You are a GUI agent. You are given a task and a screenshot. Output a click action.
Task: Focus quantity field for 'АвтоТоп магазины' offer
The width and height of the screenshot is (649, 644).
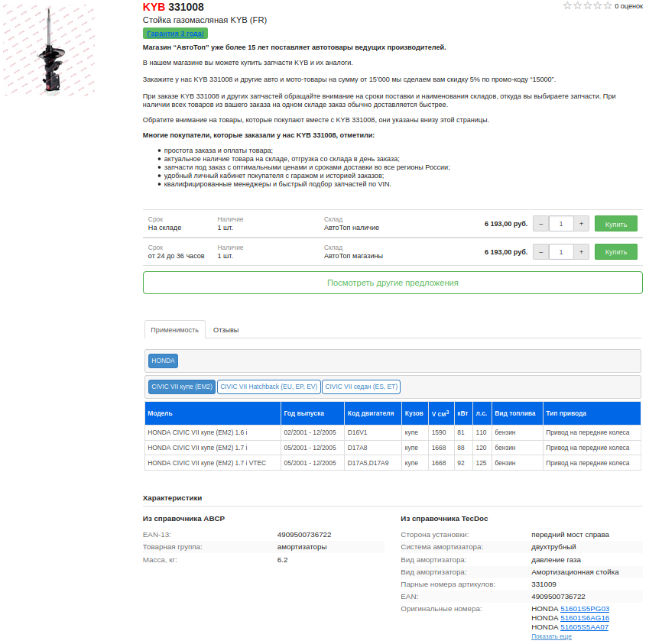tap(561, 252)
